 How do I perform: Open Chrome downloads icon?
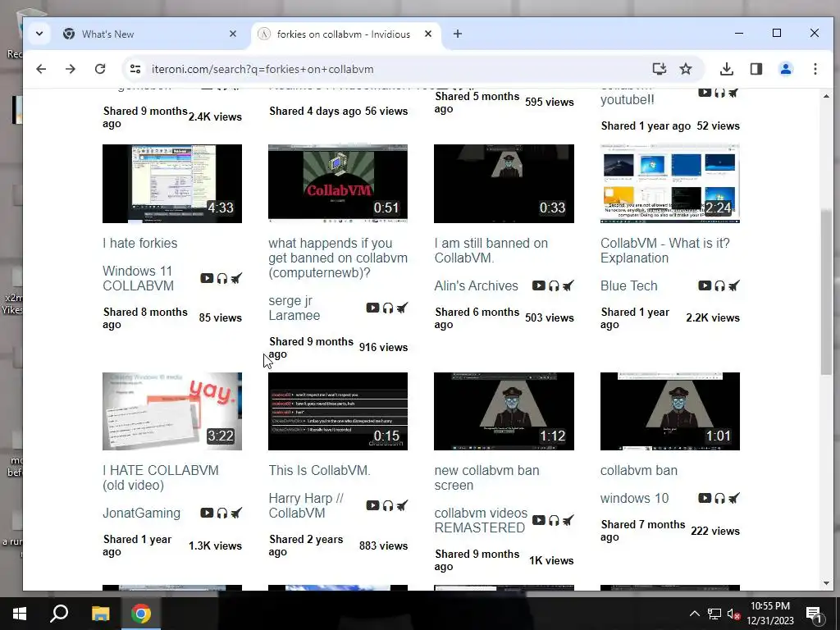(727, 69)
